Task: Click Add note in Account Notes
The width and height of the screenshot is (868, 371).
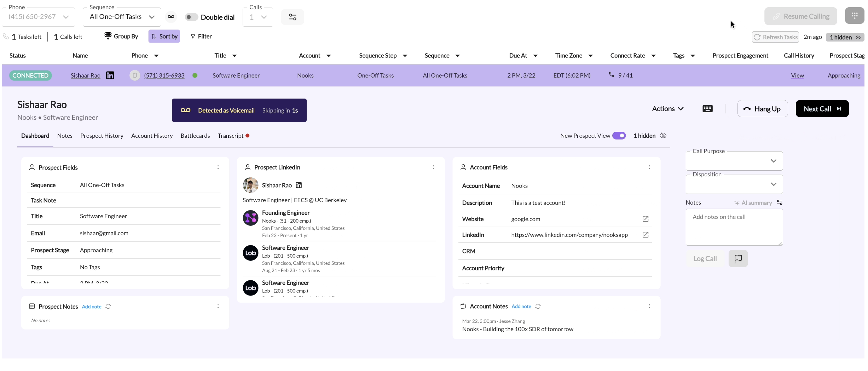Action: [521, 306]
